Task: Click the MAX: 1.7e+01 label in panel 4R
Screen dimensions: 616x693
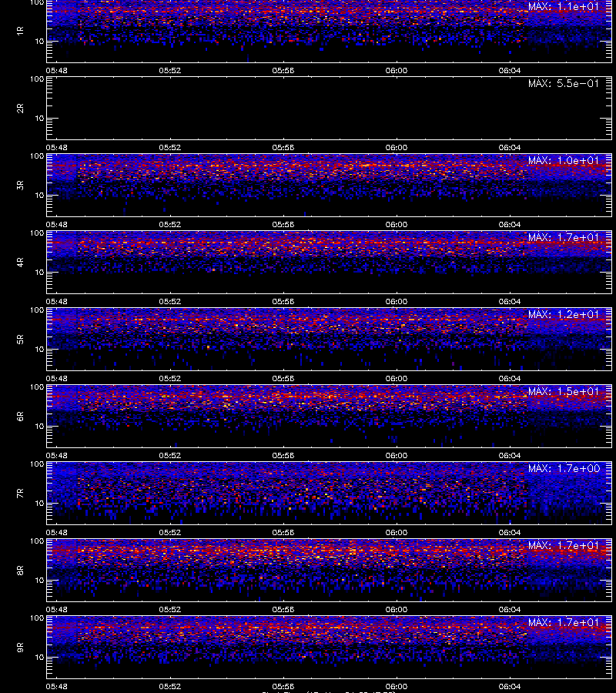Action: tap(564, 237)
